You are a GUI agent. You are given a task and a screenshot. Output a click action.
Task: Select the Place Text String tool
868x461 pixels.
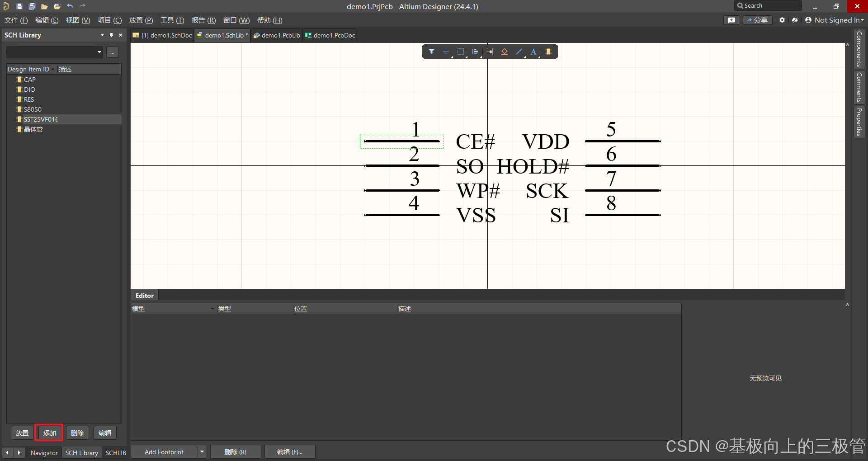click(x=533, y=52)
